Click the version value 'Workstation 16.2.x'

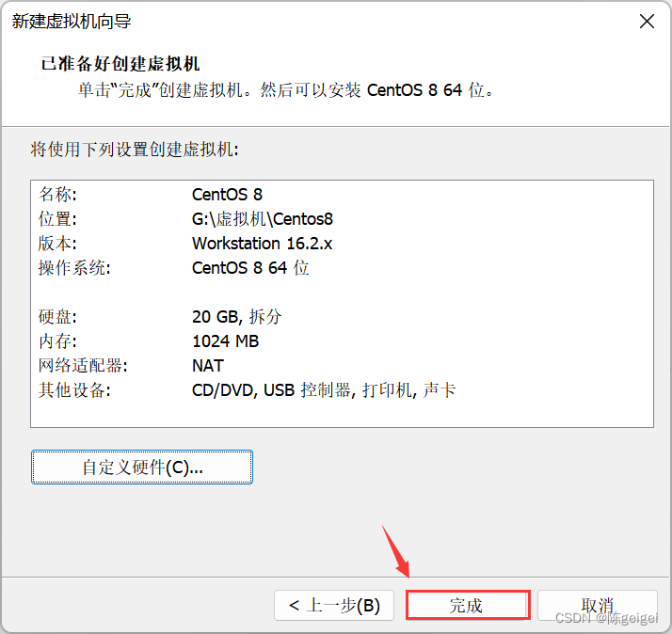262,244
